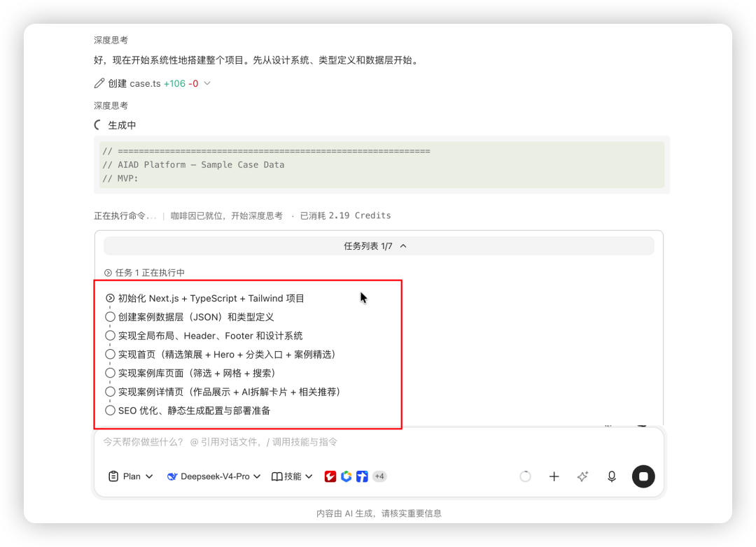The height and width of the screenshot is (547, 756).
Task: Click the 任务 1 正在执行中 status text
Action: [150, 273]
